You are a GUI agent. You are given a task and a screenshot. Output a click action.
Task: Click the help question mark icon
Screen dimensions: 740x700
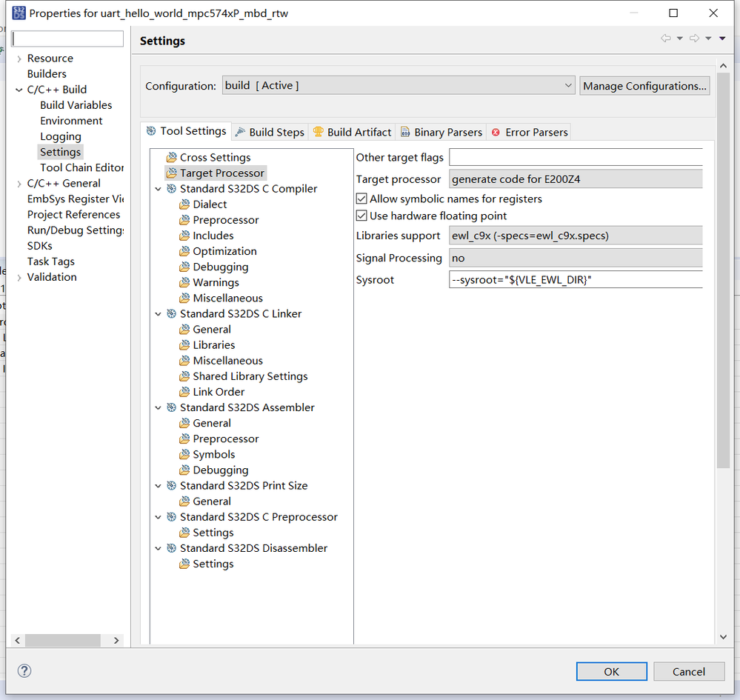pyautogui.click(x=24, y=671)
